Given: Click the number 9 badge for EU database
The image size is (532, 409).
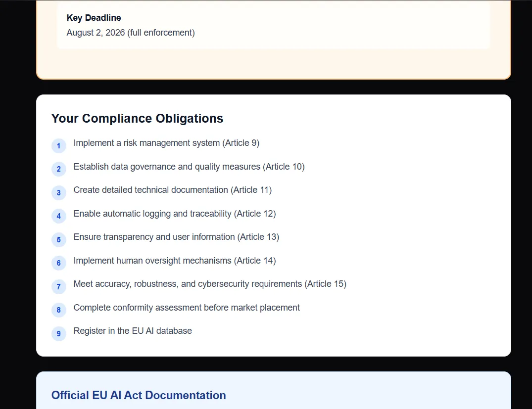Looking at the screenshot, I should (x=59, y=334).
